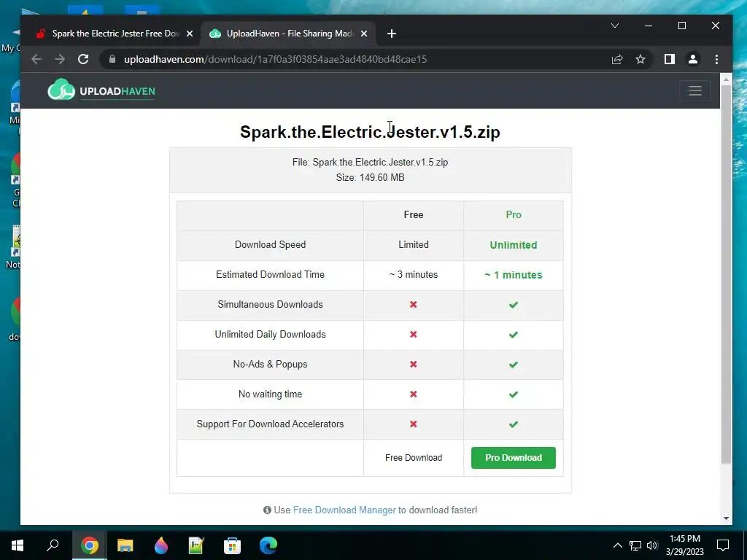This screenshot has width=747, height=560.
Task: Bookmark this page with the star icon
Action: [x=640, y=59]
